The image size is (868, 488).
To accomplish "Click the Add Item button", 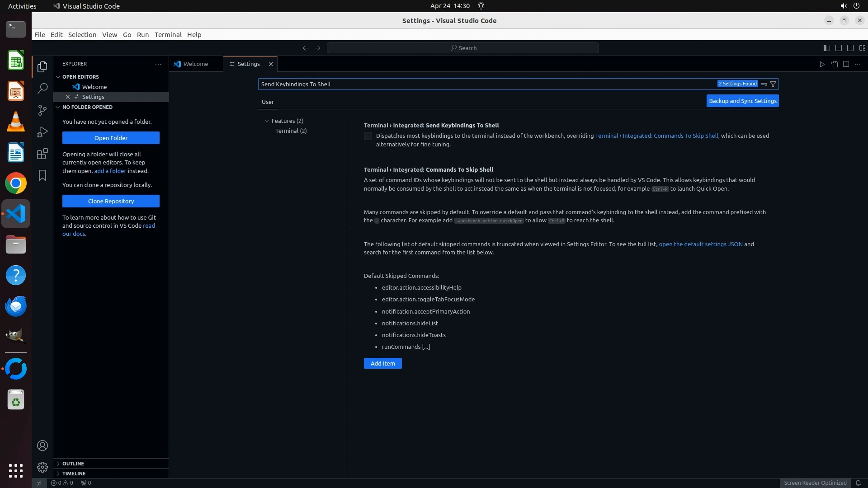I will (x=382, y=363).
